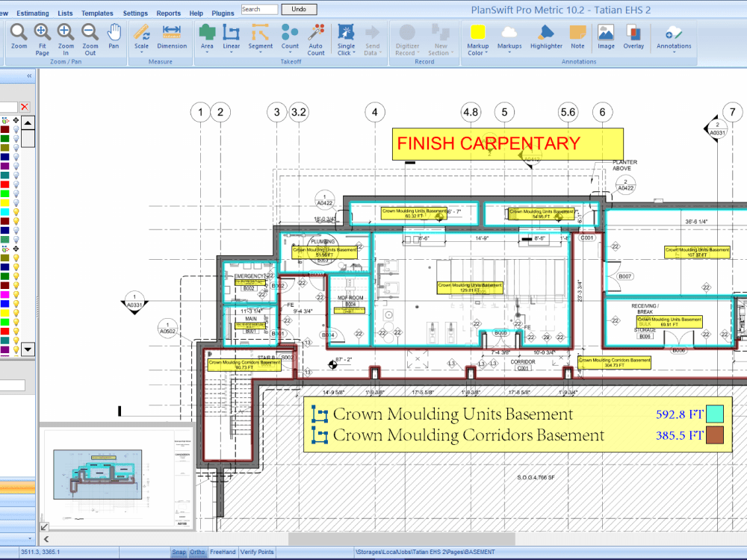
Task: Open the Plugins menu
Action: pyautogui.click(x=223, y=13)
